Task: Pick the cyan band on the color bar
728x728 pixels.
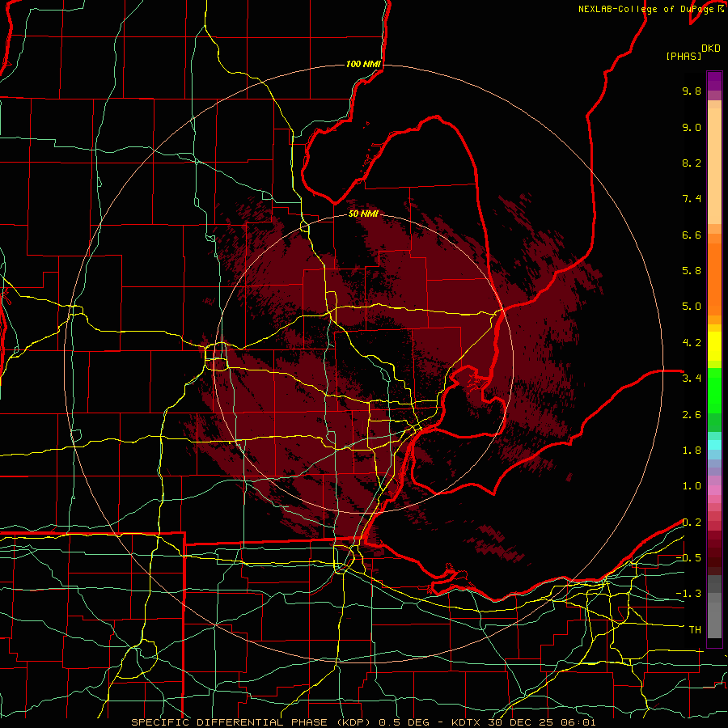Action: [714, 445]
